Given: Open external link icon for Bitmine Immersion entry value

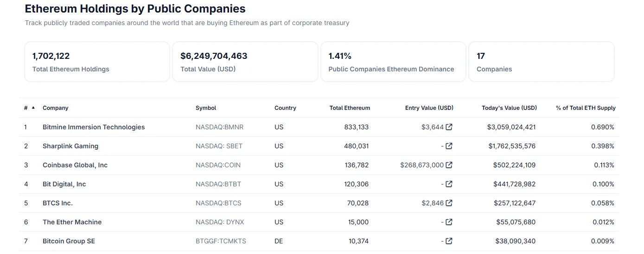Looking at the screenshot, I should 449,127.
